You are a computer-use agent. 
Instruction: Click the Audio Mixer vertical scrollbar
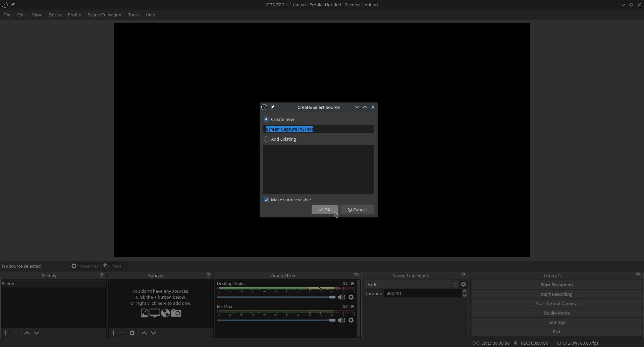click(x=359, y=308)
